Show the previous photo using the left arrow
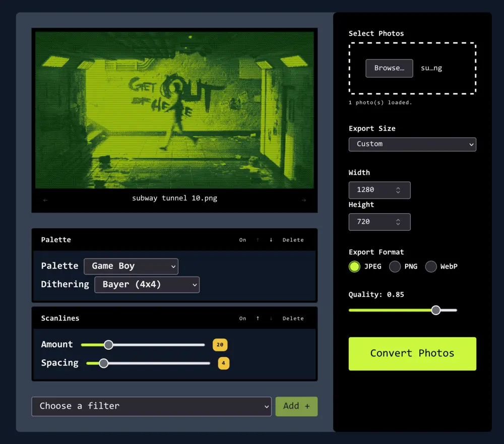504x444 pixels. 45,199
